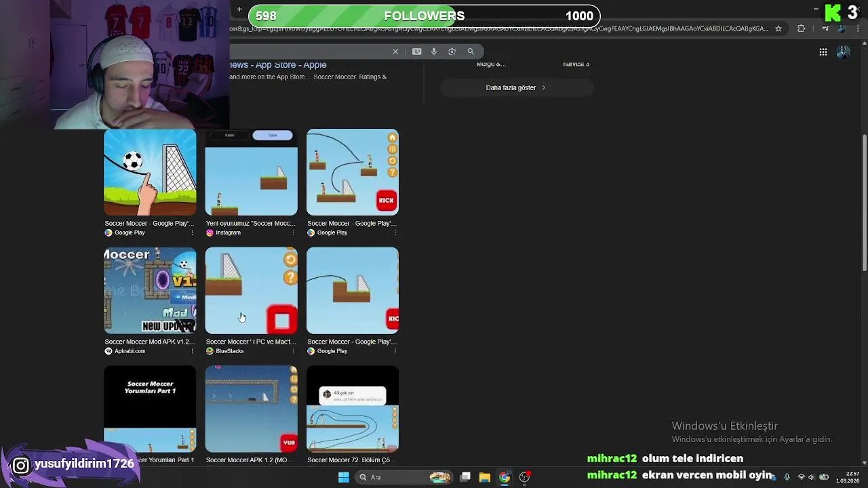Open Task View on the taskbar
This screenshot has width=868, height=488.
[465, 477]
